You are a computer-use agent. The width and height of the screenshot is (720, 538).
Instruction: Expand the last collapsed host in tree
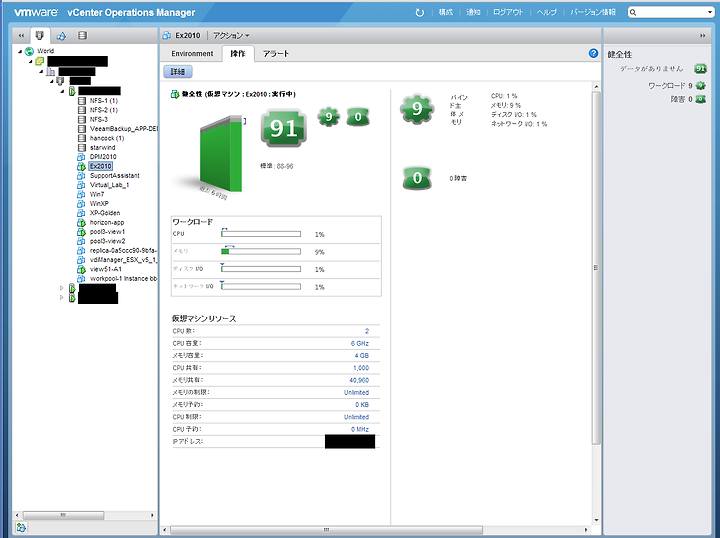coord(62,297)
